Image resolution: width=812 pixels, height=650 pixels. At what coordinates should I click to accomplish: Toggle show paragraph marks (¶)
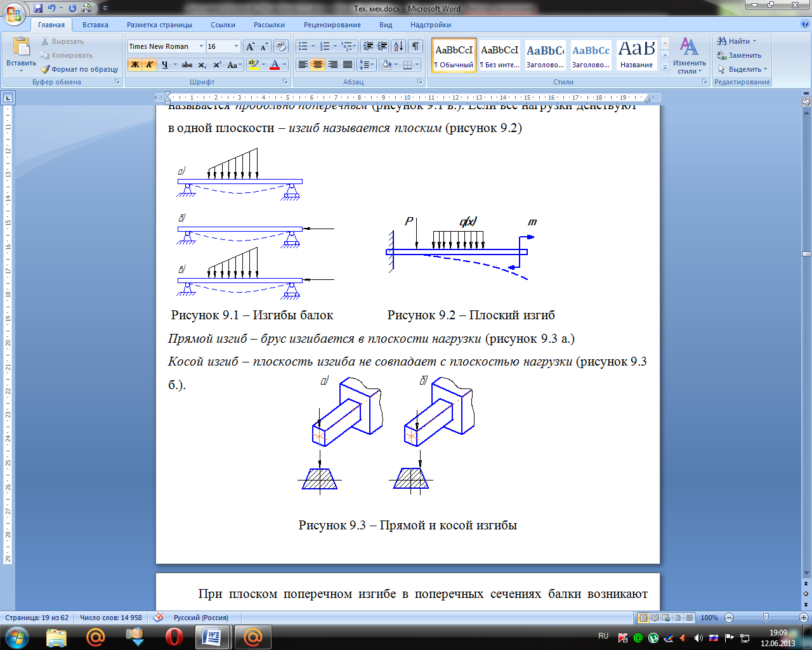click(x=416, y=46)
